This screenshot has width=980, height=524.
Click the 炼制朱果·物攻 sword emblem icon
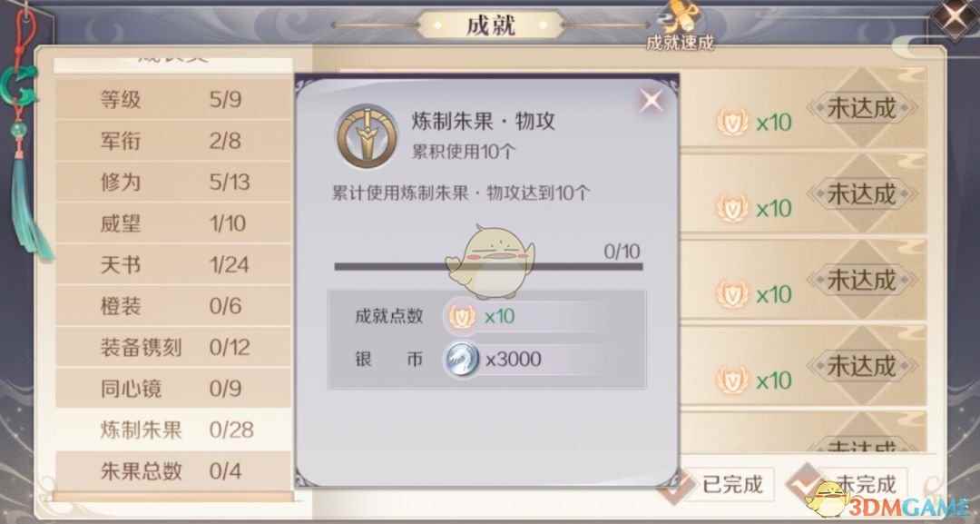(367, 135)
